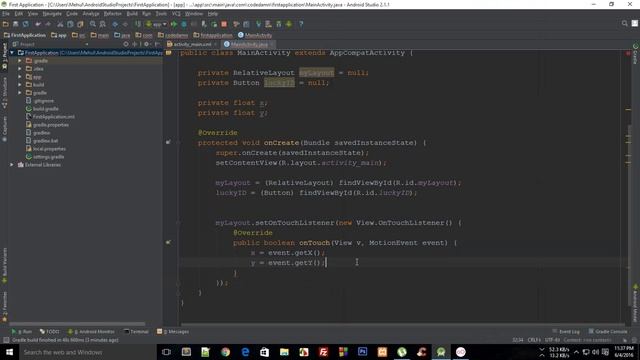This screenshot has height=360, width=640.
Task: Click the Windows Start button
Action: click(x=9, y=352)
